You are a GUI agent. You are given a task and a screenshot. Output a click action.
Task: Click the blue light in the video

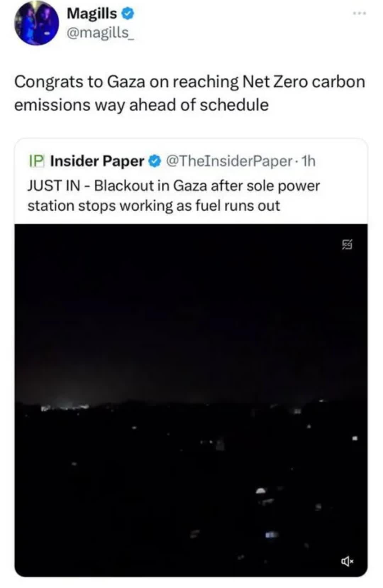pyautogui.click(x=271, y=534)
